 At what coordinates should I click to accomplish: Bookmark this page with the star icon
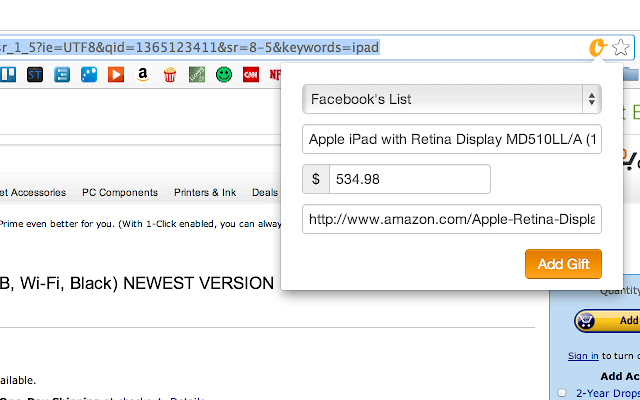pos(620,47)
